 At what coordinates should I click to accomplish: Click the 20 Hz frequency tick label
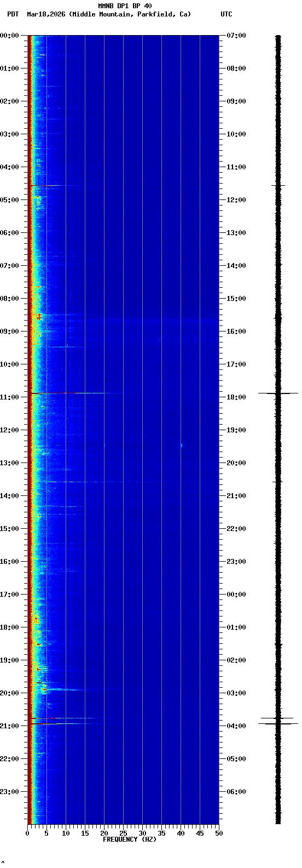(x=104, y=833)
